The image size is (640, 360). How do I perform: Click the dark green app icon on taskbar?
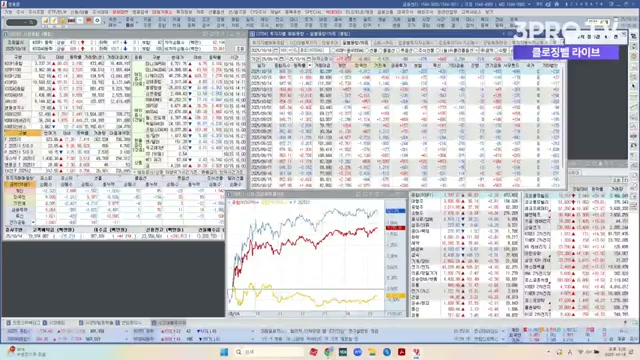[x=343, y=352]
